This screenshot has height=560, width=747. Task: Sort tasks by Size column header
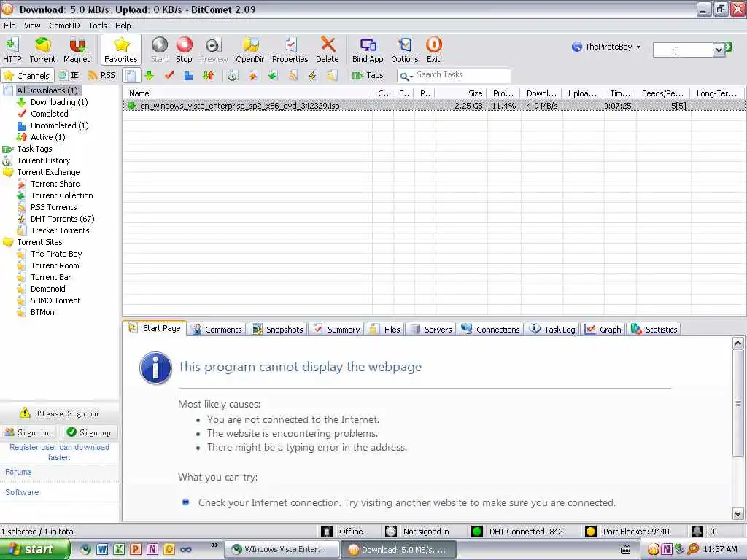pyautogui.click(x=460, y=93)
